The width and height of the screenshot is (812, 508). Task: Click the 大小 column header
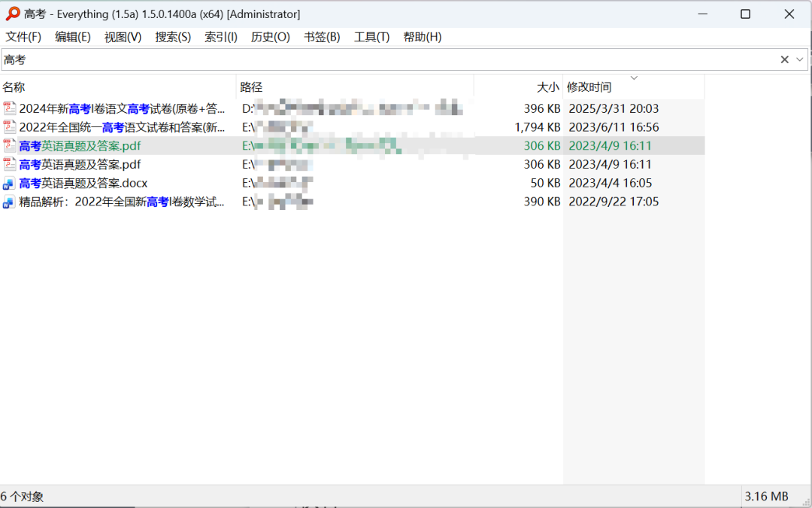tap(547, 87)
